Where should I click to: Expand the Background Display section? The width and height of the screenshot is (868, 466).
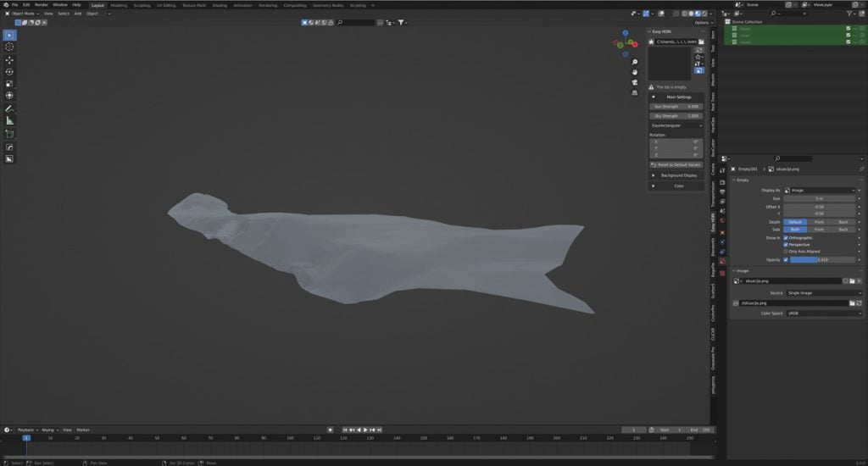(678, 175)
